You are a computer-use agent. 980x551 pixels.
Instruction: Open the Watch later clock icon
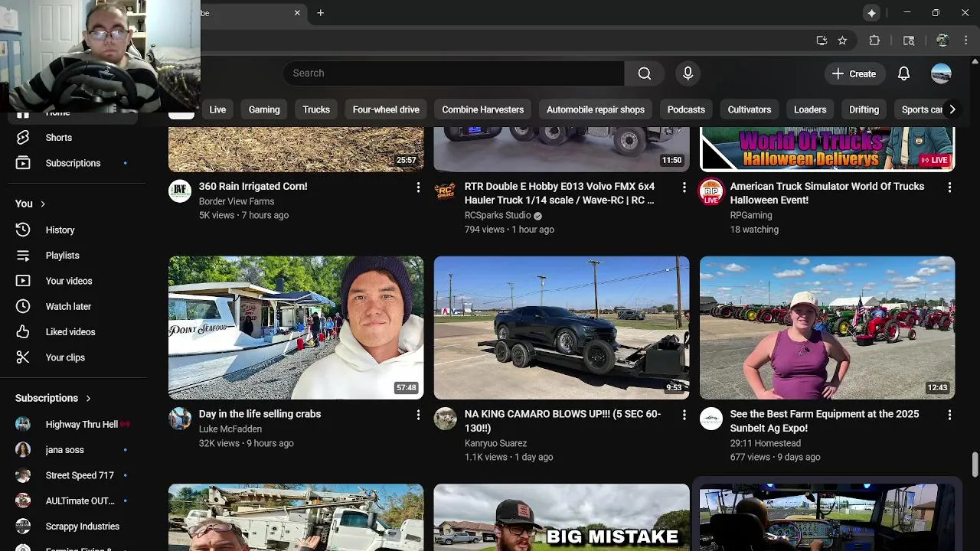click(23, 306)
